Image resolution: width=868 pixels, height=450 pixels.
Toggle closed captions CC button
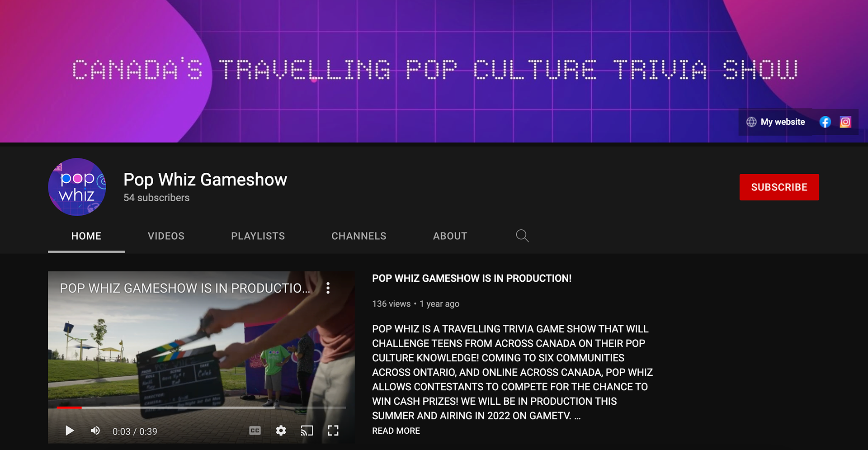pyautogui.click(x=255, y=431)
